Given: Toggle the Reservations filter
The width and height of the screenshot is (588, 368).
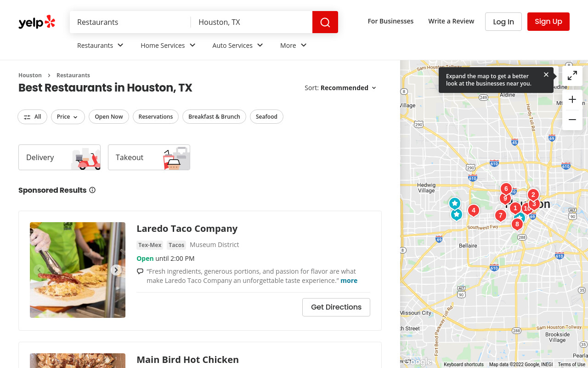Looking at the screenshot, I should pos(156,117).
